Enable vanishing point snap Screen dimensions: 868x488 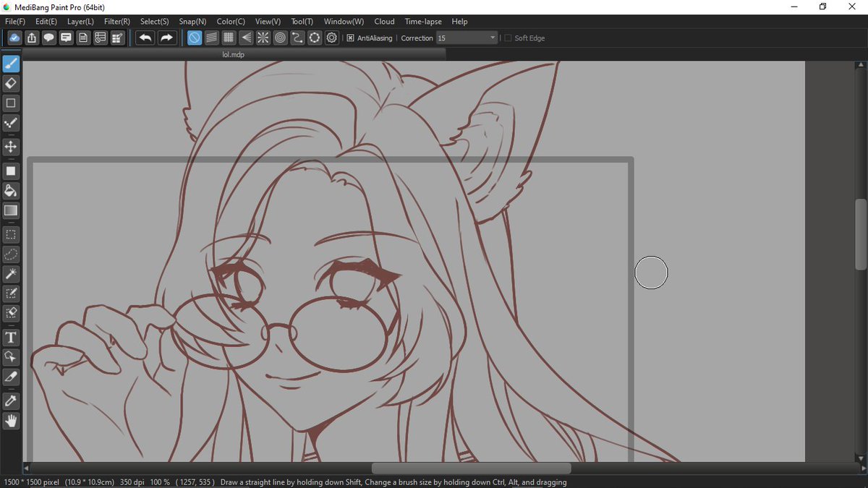[246, 38]
